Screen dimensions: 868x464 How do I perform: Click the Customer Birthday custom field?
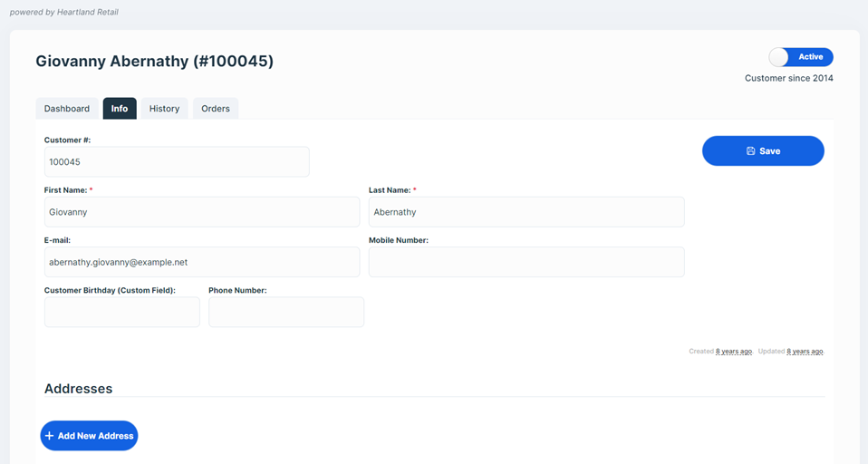(x=121, y=312)
